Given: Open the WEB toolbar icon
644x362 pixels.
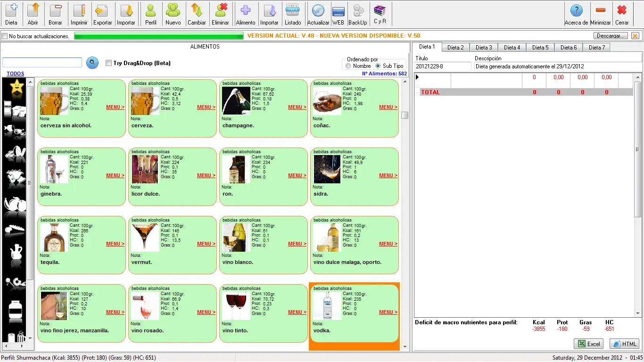Looking at the screenshot, I should pyautogui.click(x=338, y=14).
